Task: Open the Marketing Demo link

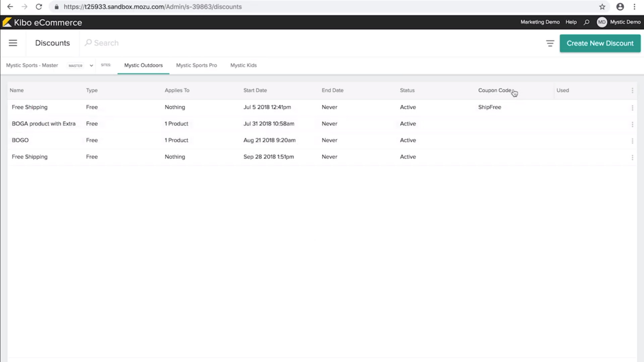Action: (x=540, y=22)
